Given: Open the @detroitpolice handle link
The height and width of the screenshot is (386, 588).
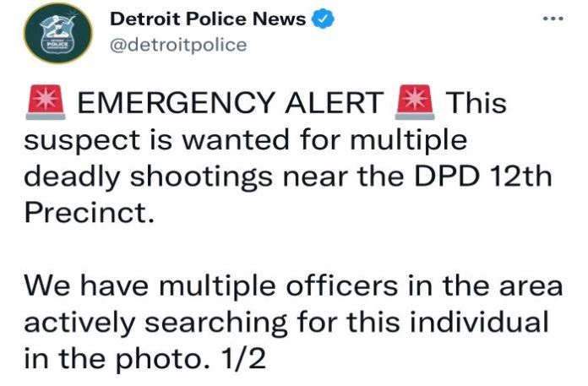Looking at the screenshot, I should pos(178,45).
